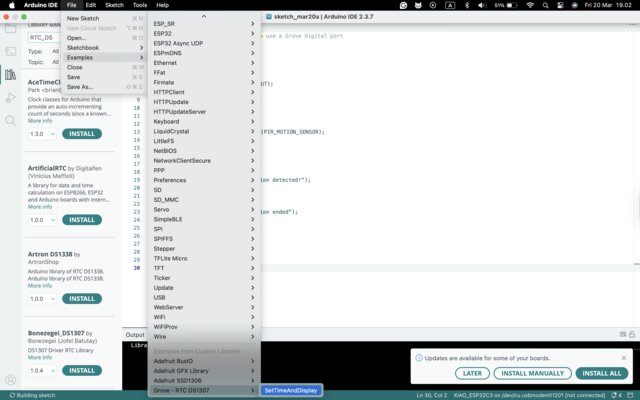Expand Servo examples submenu

[x=204, y=209]
